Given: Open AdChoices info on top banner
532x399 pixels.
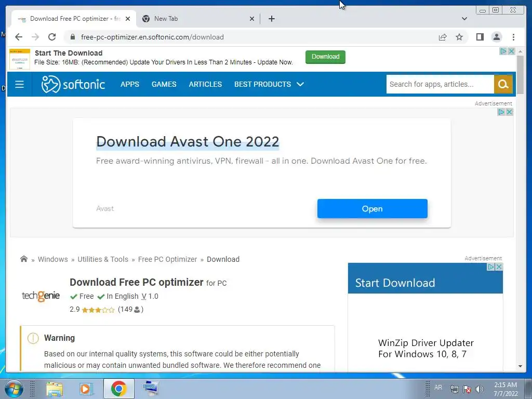Looking at the screenshot, I should point(503,51).
